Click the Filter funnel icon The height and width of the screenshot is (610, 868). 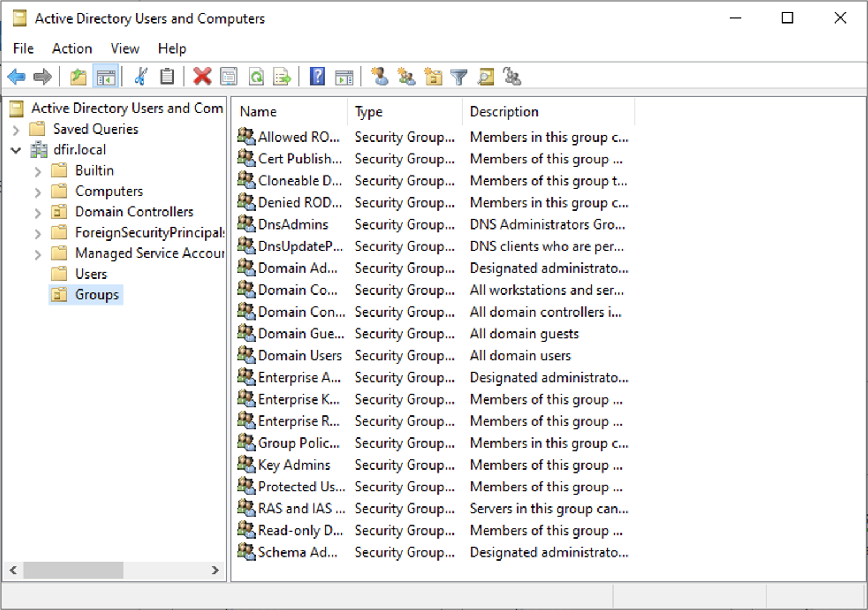[x=459, y=77]
